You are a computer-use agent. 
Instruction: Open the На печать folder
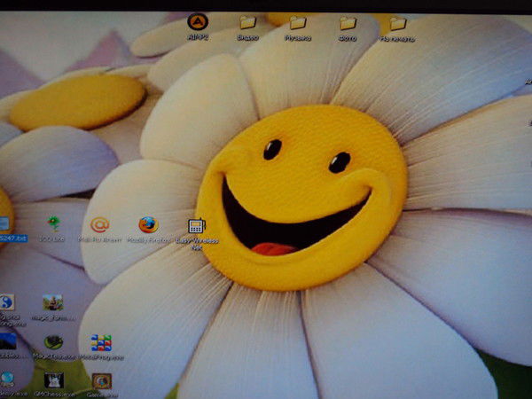click(398, 22)
